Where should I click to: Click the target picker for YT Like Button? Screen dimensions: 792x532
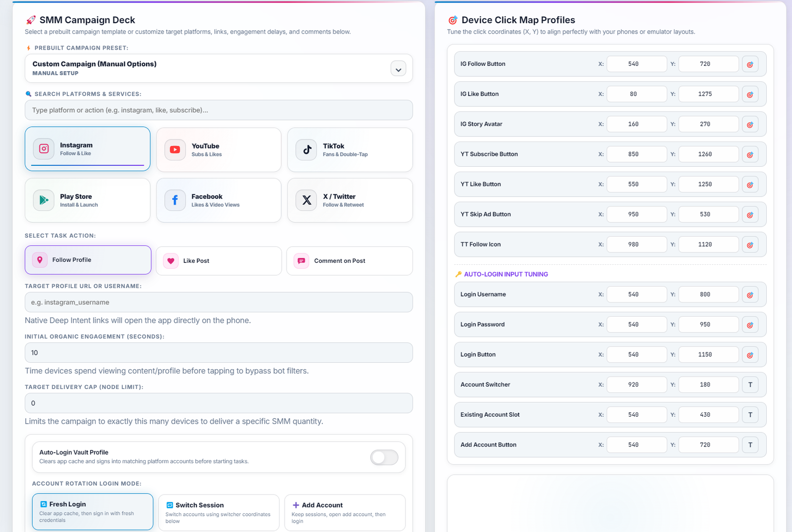point(750,185)
